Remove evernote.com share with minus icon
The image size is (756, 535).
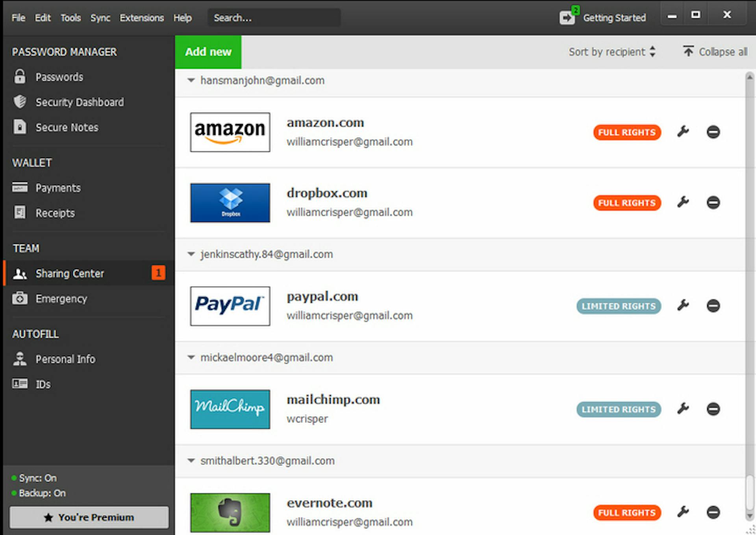(713, 512)
